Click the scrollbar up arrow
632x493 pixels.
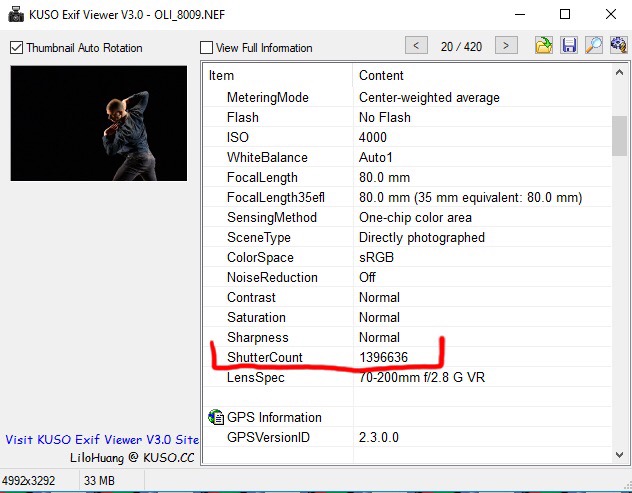click(x=619, y=74)
